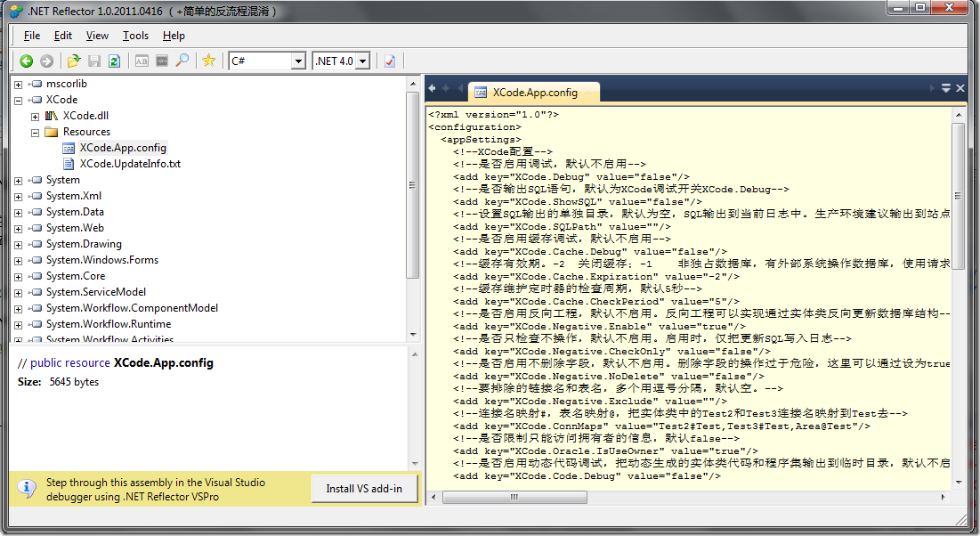Open an assembly with folder icon
Viewport: 980px width, 536px height.
[74, 61]
